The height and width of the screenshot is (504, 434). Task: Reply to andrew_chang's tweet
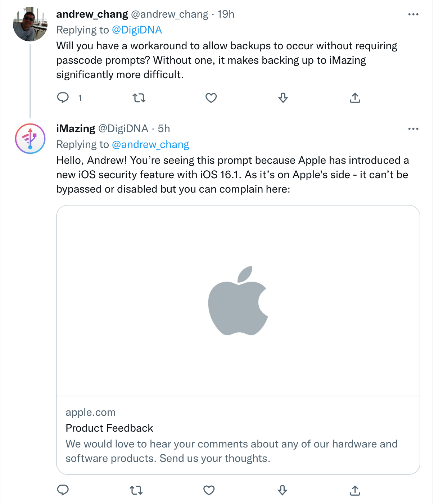pos(63,98)
